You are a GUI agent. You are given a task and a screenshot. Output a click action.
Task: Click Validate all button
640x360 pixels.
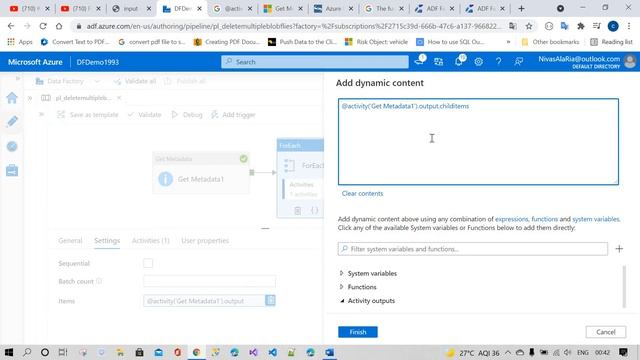(135, 81)
